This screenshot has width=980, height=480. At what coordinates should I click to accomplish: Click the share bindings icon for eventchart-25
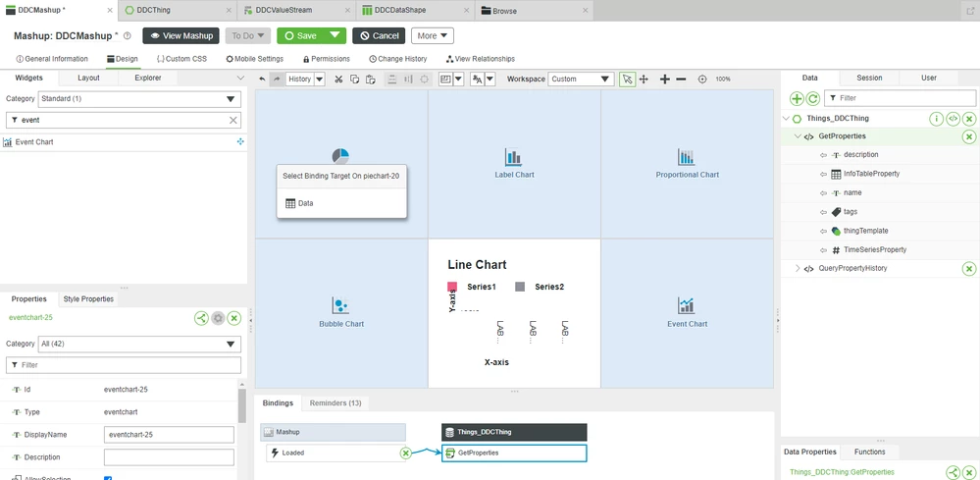pyautogui.click(x=201, y=318)
